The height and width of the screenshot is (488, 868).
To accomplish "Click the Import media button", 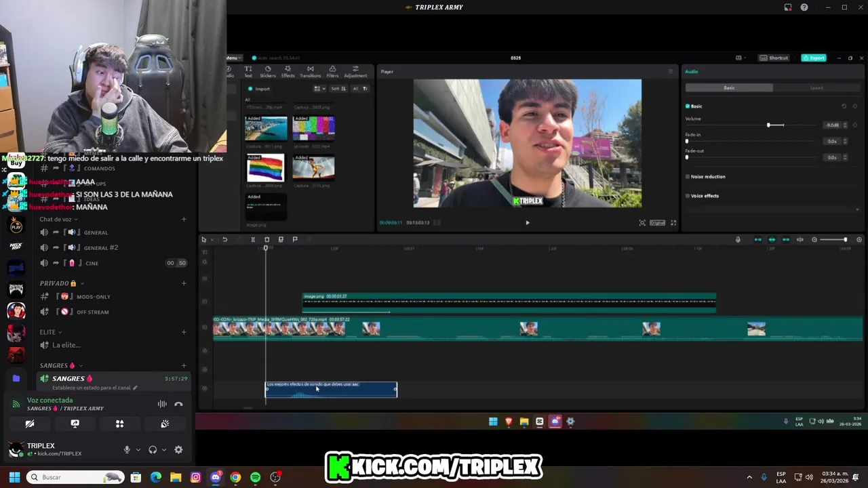I will click(x=259, y=89).
